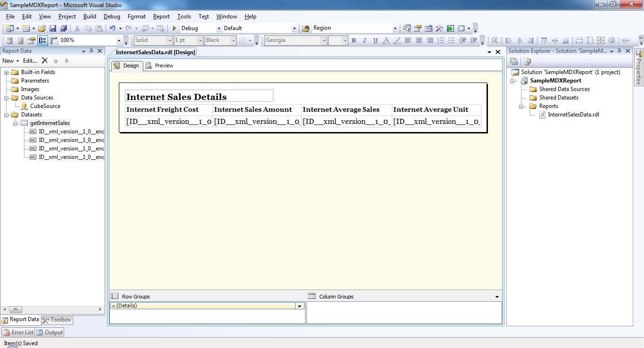This screenshot has height=348, width=644.
Task: Click the Align Lefts layout icon
Action: point(508,41)
